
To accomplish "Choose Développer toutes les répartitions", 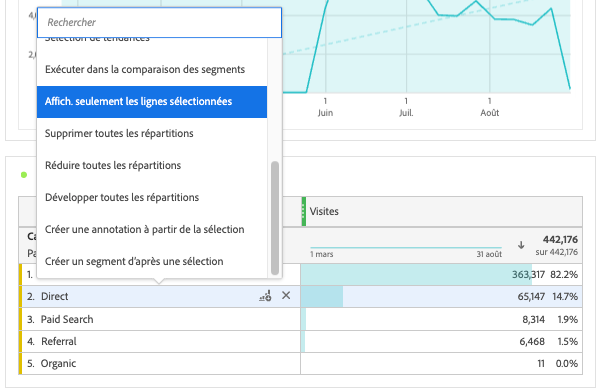I will click(x=152, y=198).
